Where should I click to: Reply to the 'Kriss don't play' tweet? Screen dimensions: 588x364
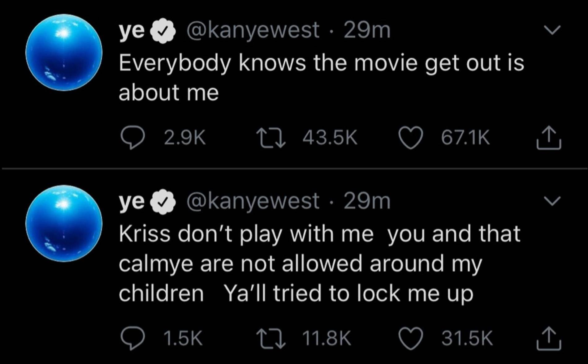[132, 338]
